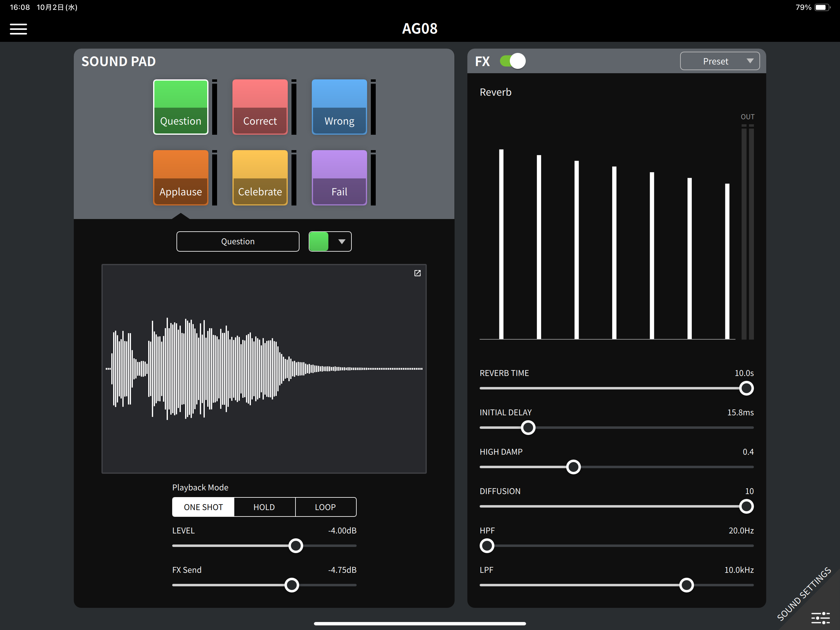Play the orange Applause sound pad

pyautogui.click(x=180, y=177)
